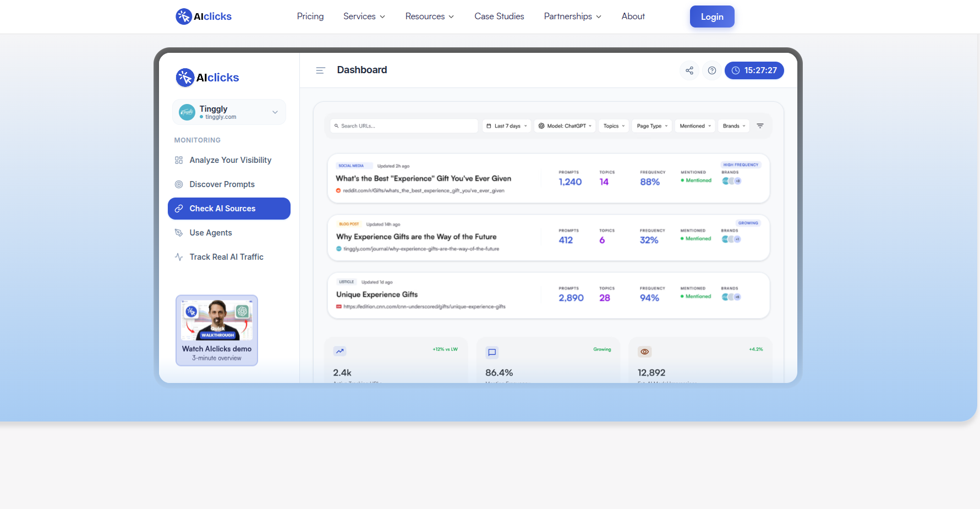Click the 1,240 prompts value
This screenshot has width=980, height=509.
[570, 182]
